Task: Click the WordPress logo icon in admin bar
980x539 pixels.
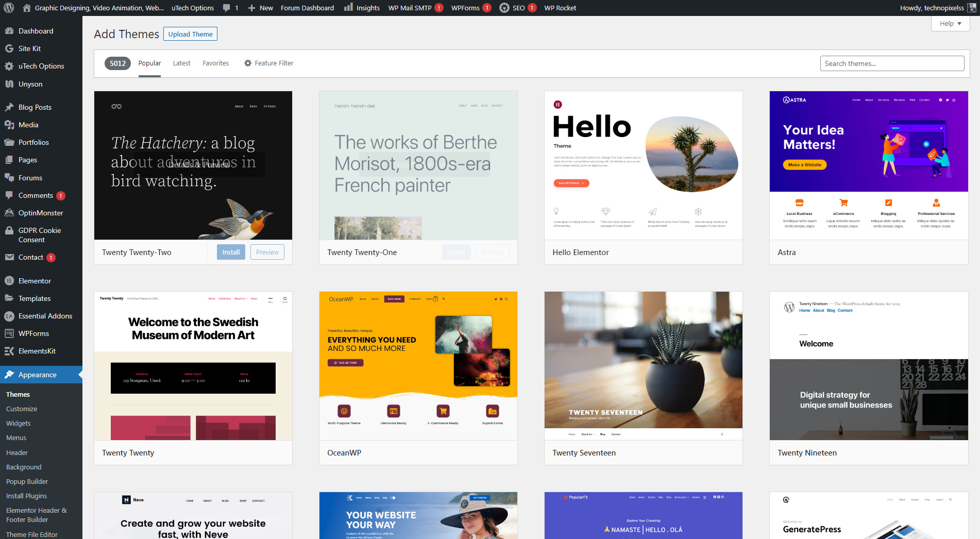Action: tap(9, 8)
